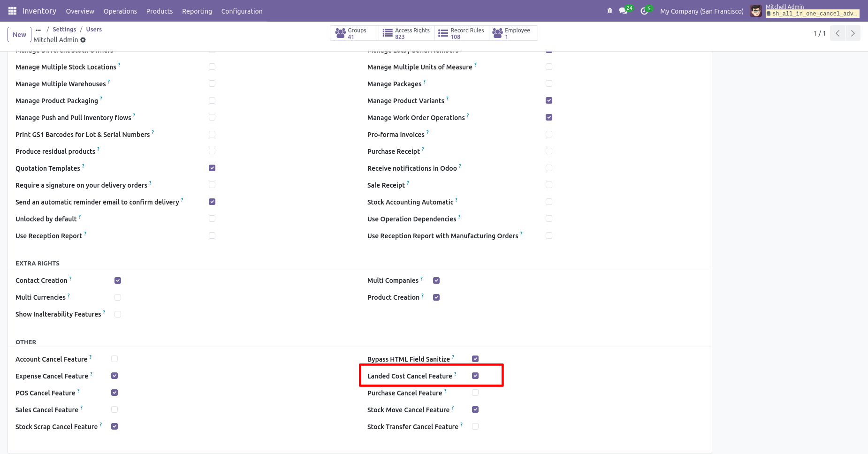Click the 1 / 1 pager counter
The image size is (868, 454).
coord(819,33)
